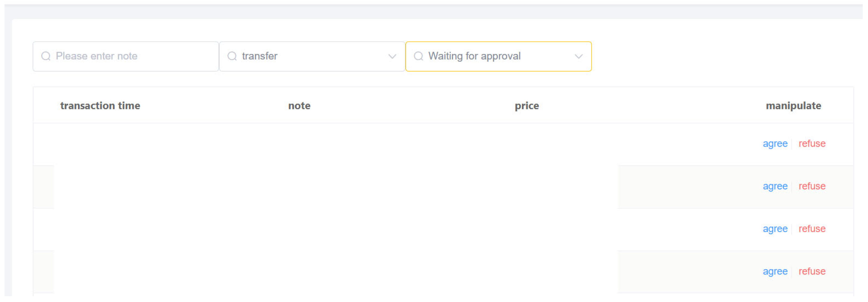868x302 pixels.
Task: Click the magnifier icon beside Waiting for approval
Action: click(x=418, y=56)
